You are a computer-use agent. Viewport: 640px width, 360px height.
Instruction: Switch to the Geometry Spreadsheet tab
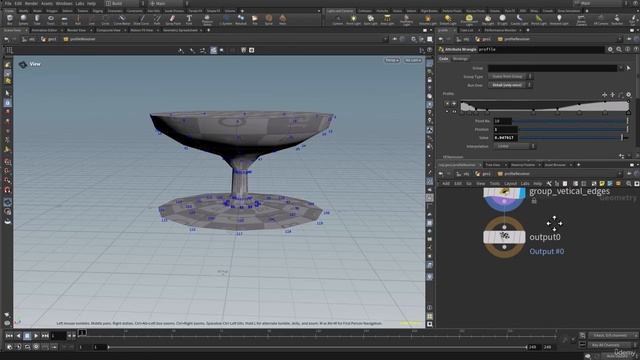(180, 30)
